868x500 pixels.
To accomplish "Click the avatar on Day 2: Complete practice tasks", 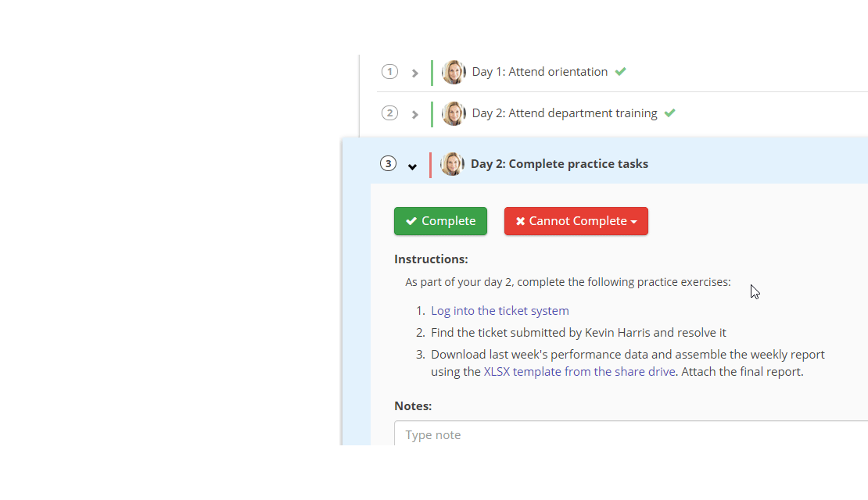I will click(x=452, y=164).
